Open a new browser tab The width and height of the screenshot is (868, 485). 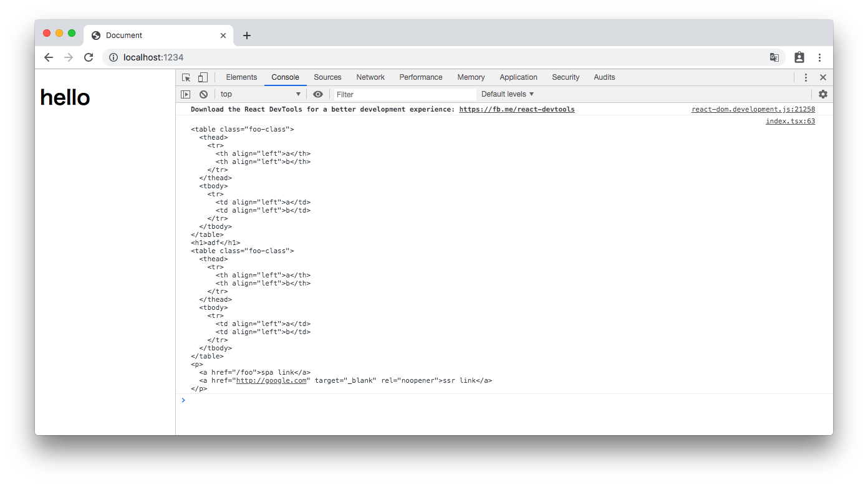coord(247,36)
